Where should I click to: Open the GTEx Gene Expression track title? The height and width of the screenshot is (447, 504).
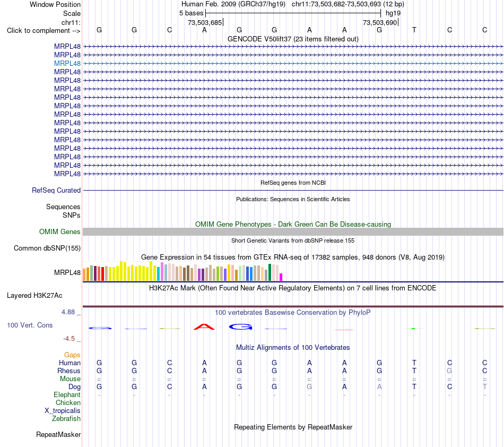tap(293, 257)
